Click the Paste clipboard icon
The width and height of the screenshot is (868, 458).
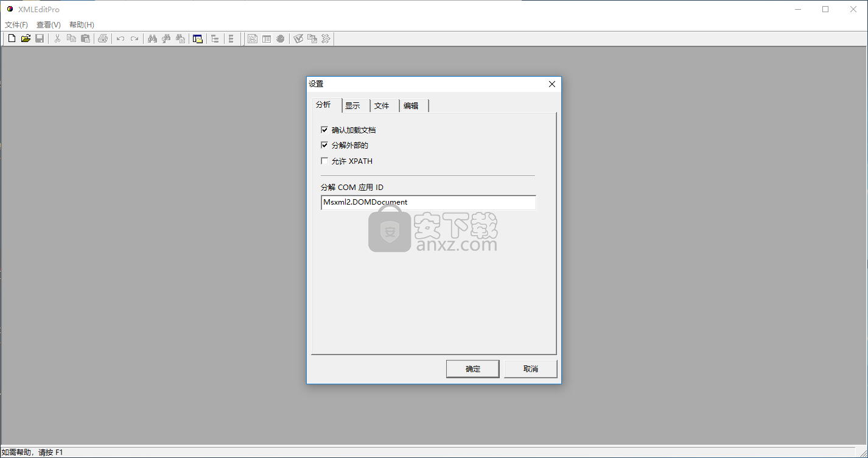[x=85, y=39]
